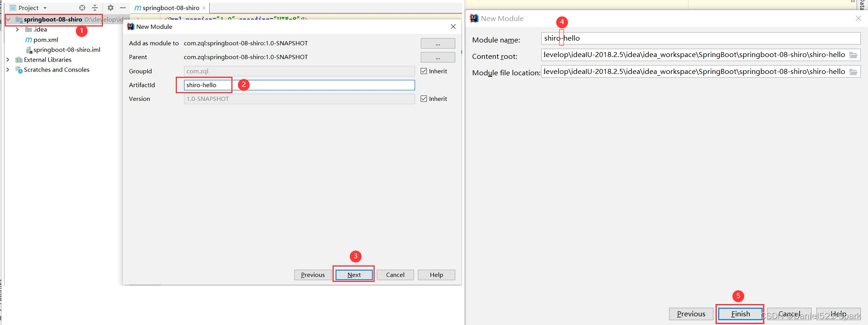Collapse the springboot-08-shiro root node

[8, 20]
